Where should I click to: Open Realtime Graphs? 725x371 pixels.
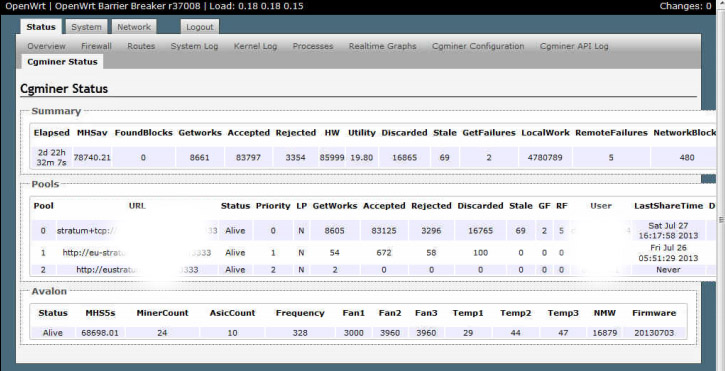tap(382, 46)
